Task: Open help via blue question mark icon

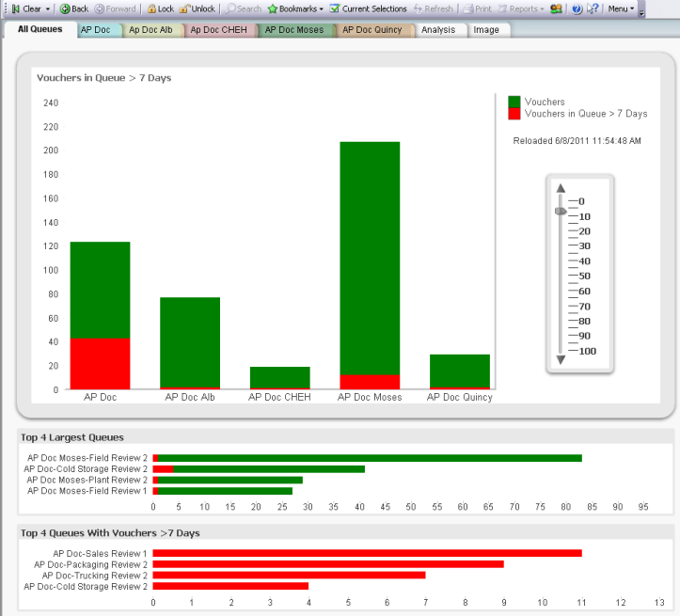Action: pyautogui.click(x=577, y=8)
